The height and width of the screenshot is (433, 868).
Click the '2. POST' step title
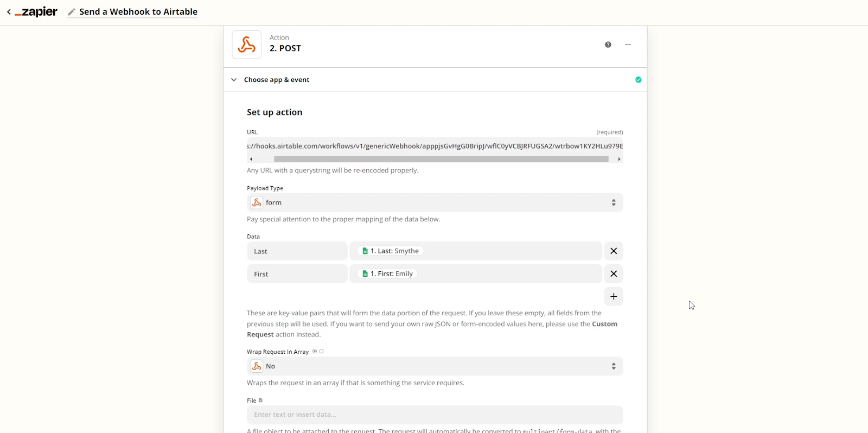[285, 48]
